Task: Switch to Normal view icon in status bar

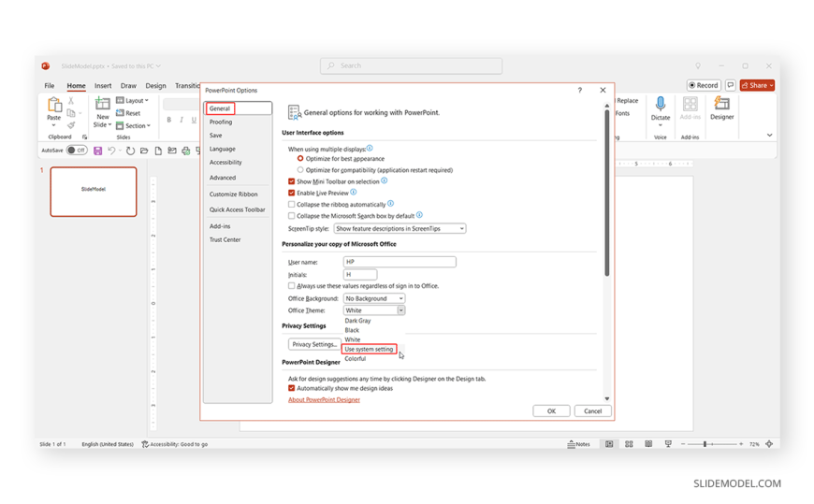Action: 609,444
